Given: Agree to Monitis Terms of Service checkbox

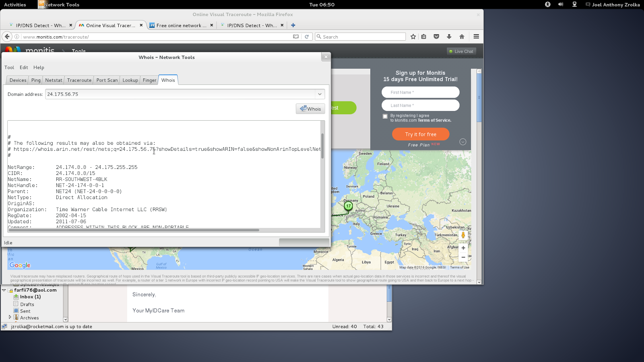Looking at the screenshot, I should pos(385,116).
